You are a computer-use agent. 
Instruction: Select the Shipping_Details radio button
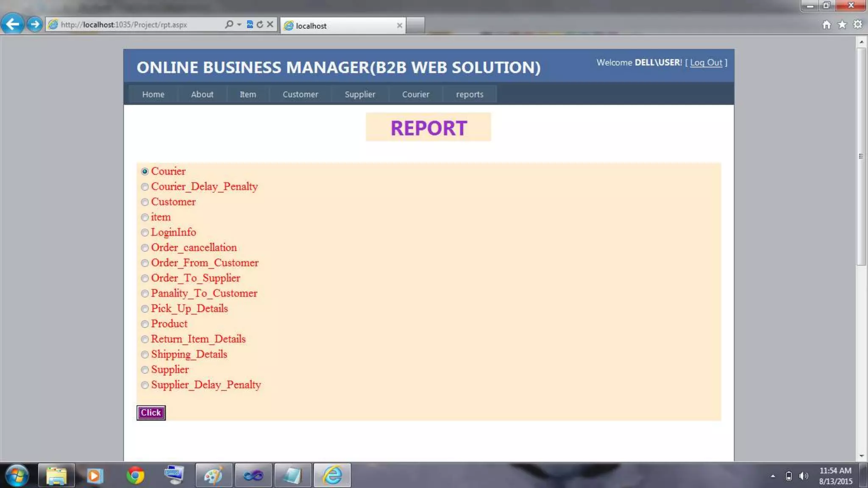coord(145,355)
